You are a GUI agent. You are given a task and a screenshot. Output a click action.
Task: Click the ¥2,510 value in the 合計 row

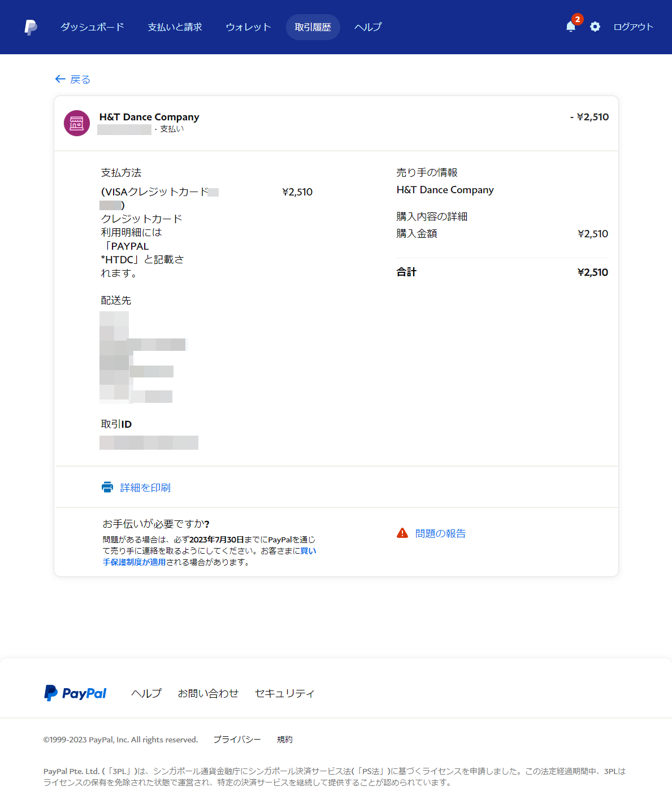pos(593,272)
